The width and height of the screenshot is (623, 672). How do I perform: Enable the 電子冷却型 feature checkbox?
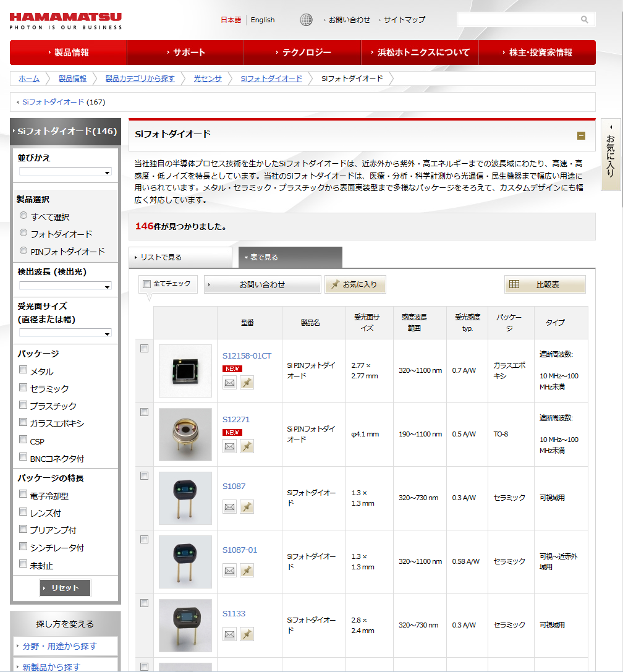pyautogui.click(x=23, y=495)
